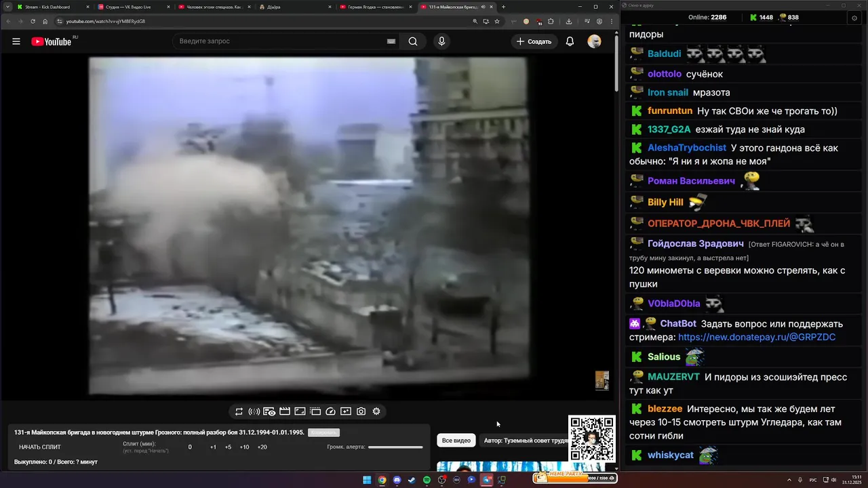Toggle the loop icon in the player toolbar

(x=239, y=411)
